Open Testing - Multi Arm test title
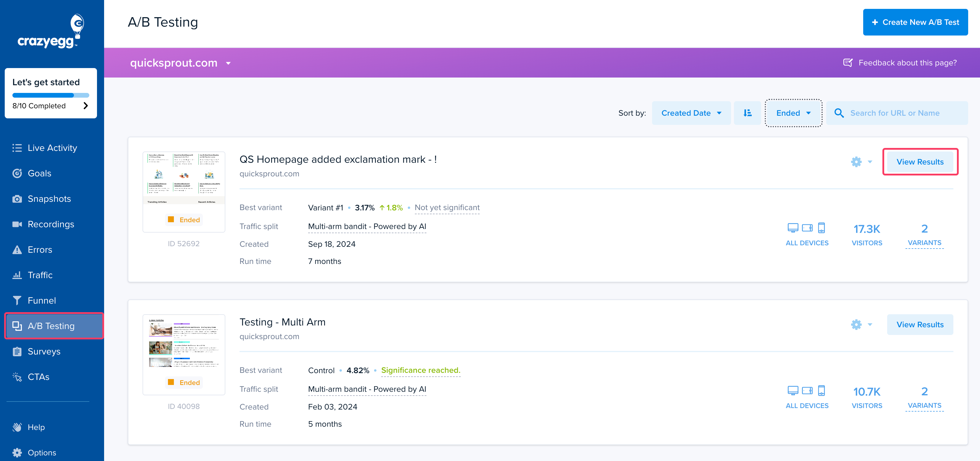Viewport: 980px width, 461px height. click(282, 322)
